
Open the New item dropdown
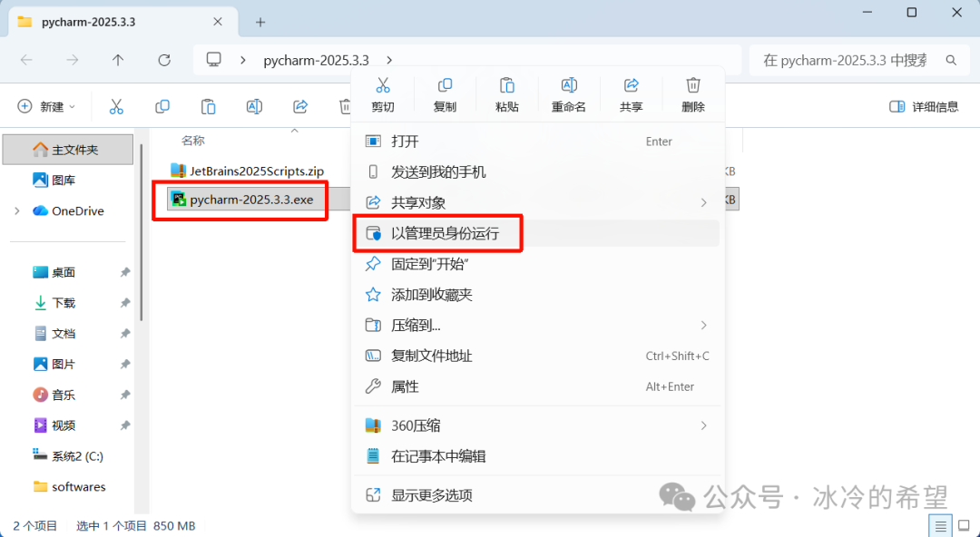(48, 107)
